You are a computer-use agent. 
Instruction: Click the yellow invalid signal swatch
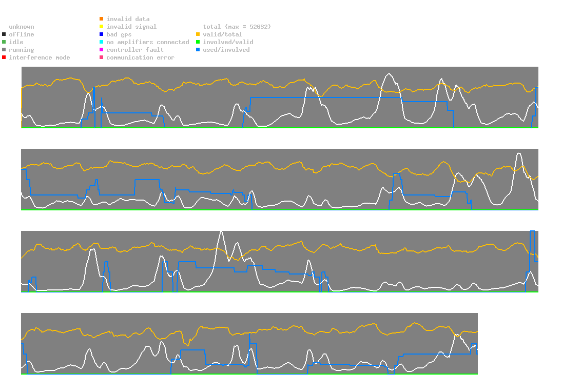click(x=102, y=27)
